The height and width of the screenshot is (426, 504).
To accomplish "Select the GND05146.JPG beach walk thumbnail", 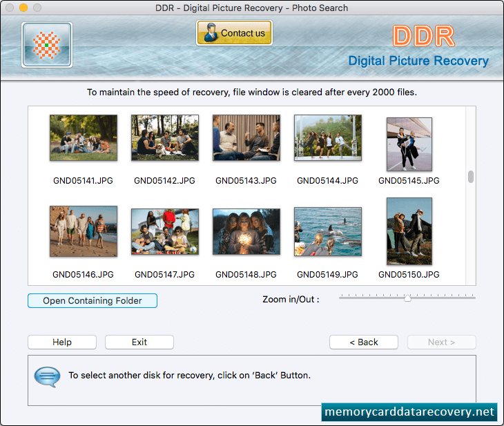I will 84,231.
